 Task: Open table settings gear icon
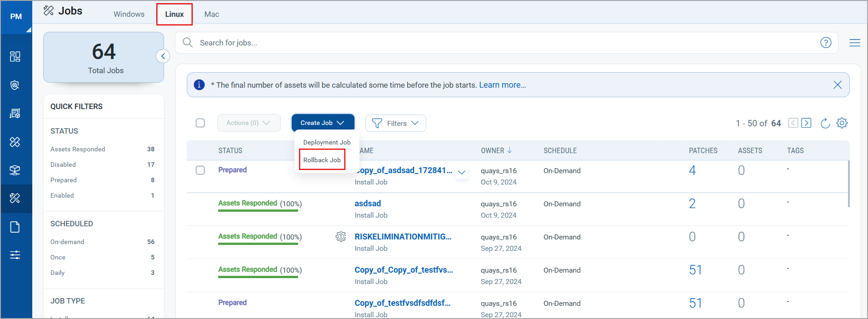click(842, 123)
